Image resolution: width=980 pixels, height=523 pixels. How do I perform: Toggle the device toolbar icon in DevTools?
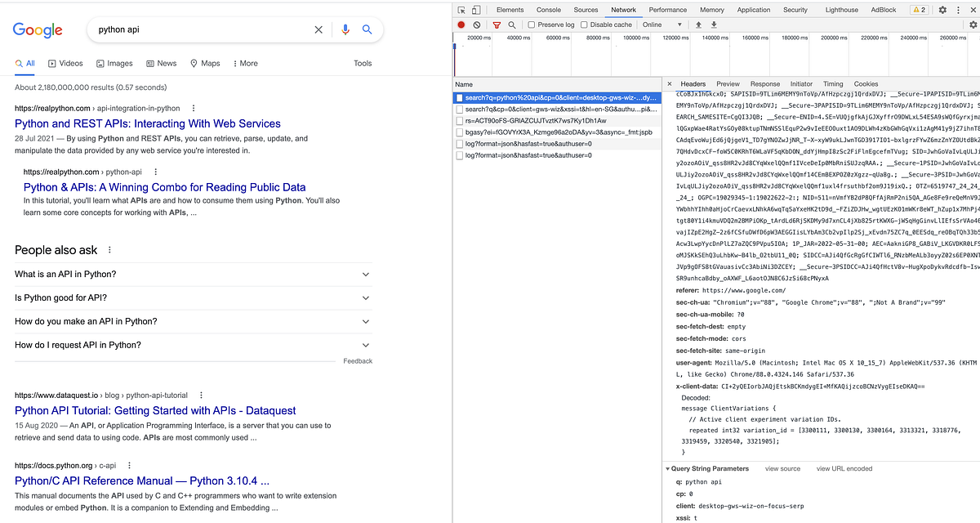(x=476, y=10)
